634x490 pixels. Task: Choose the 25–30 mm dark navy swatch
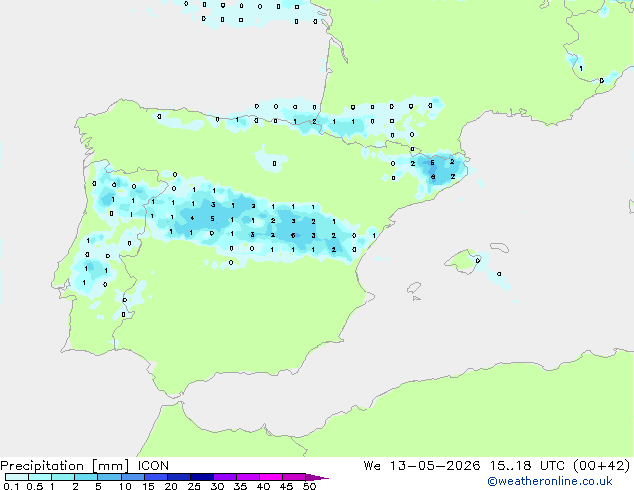coord(202,477)
